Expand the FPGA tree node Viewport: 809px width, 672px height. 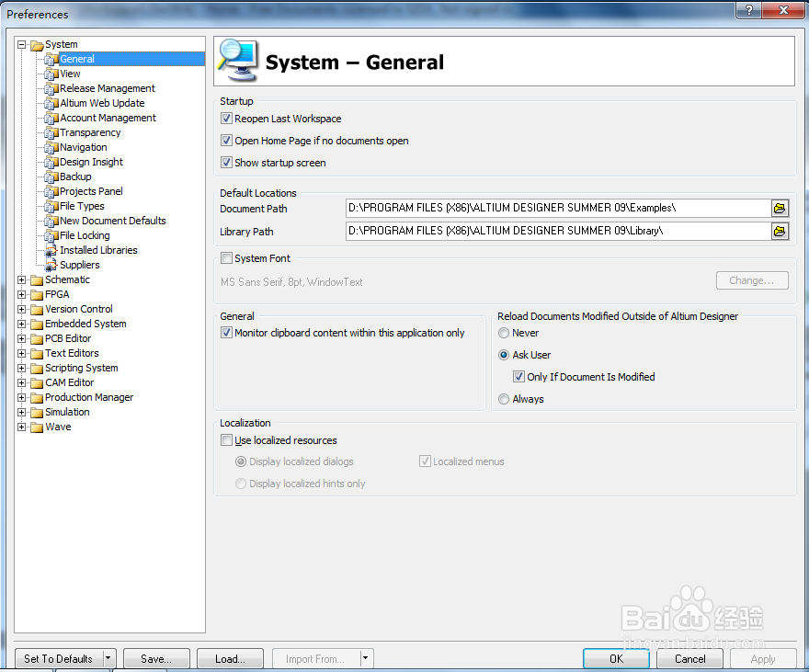point(22,294)
